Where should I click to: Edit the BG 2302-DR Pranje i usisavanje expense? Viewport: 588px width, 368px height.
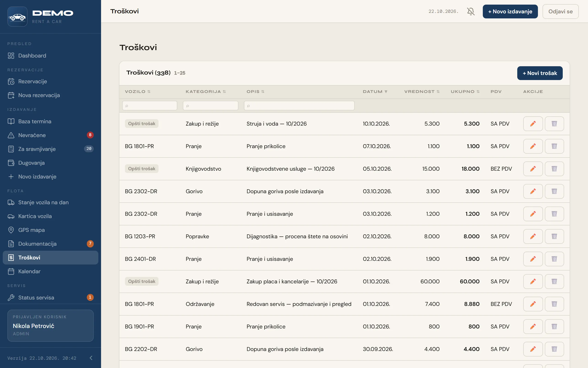(533, 214)
